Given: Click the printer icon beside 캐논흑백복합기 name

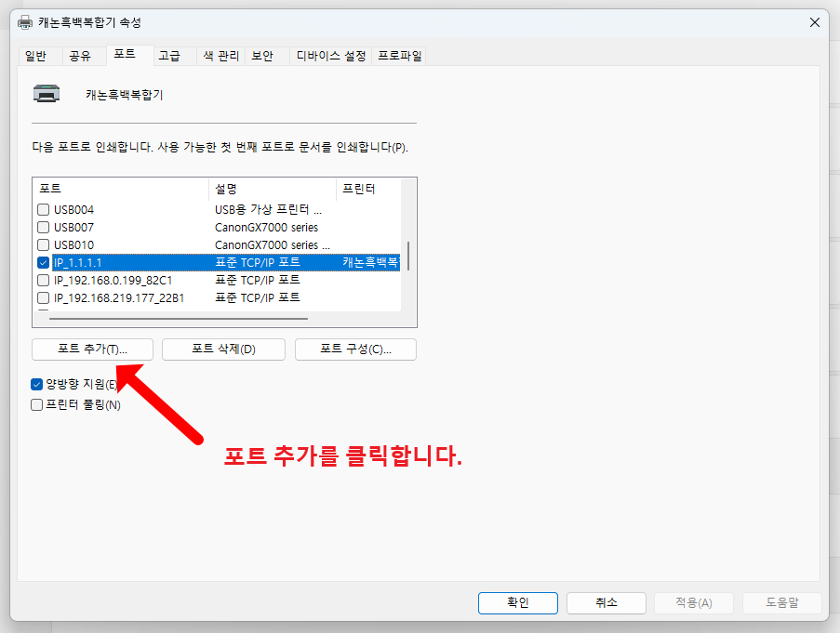Looking at the screenshot, I should coord(47,93).
